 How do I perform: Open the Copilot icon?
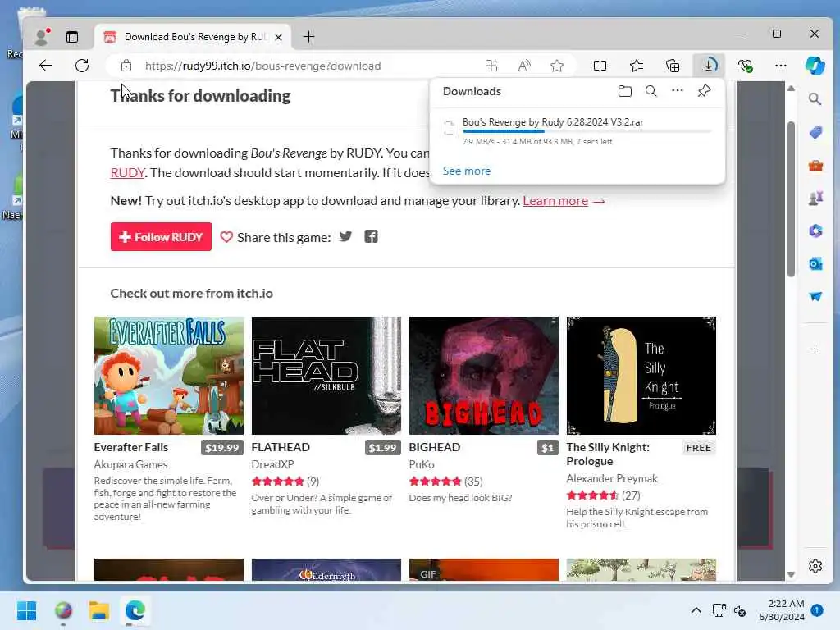(815, 66)
